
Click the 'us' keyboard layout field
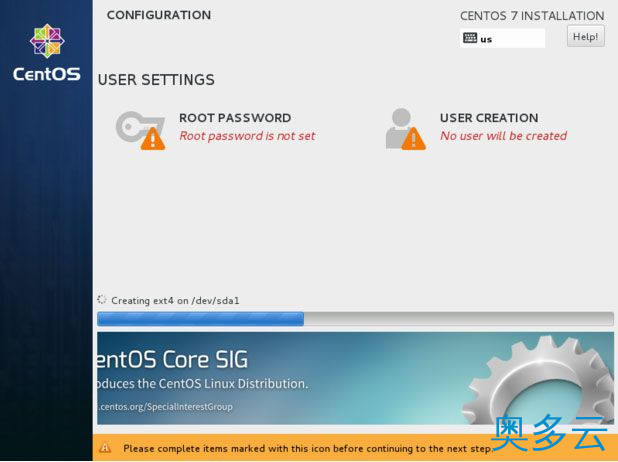(x=502, y=38)
